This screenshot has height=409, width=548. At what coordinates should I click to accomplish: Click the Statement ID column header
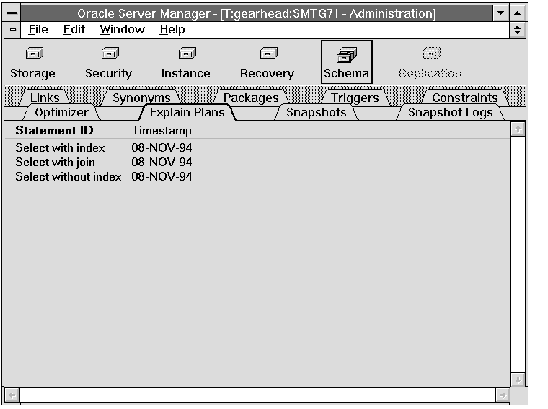click(54, 130)
